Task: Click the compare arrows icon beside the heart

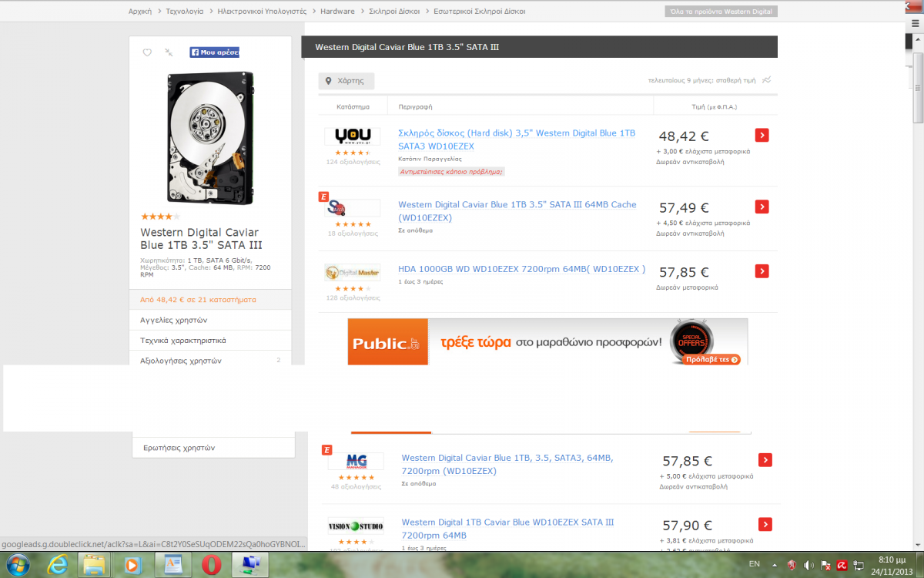Action: tap(169, 52)
